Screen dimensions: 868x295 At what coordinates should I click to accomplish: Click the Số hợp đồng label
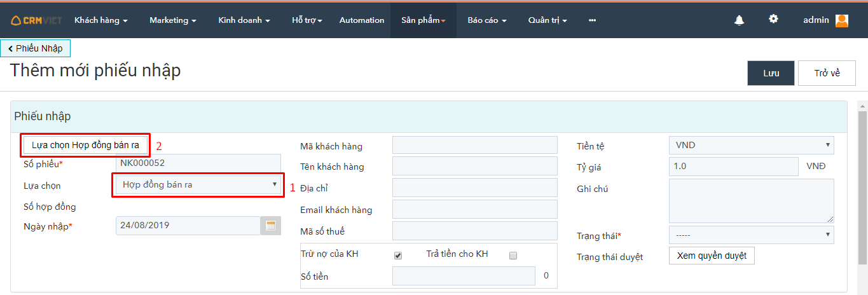point(50,207)
